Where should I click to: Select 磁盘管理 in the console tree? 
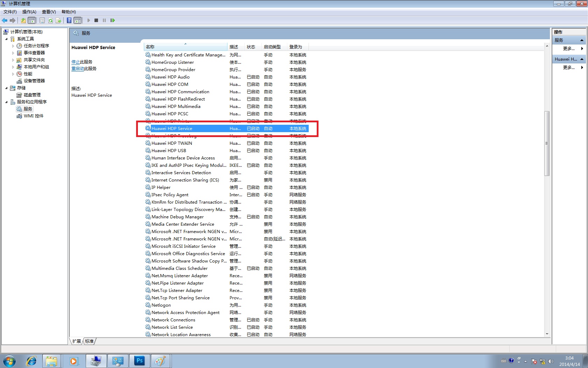pos(32,95)
